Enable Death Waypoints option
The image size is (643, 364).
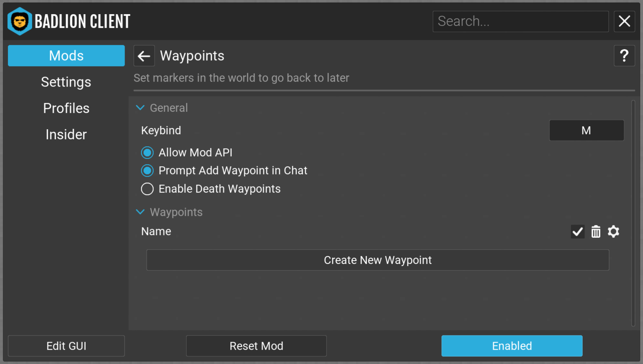(x=147, y=189)
